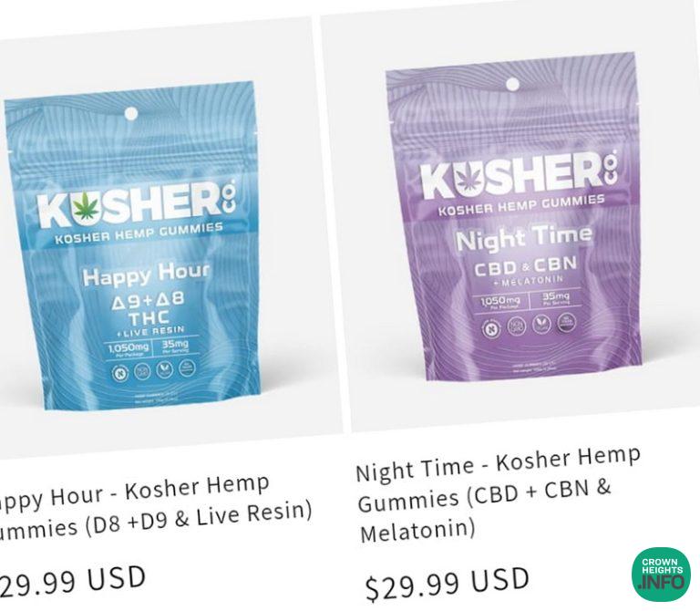Image resolution: width=700 pixels, height=611 pixels.
Task: Click the hang hole on the blue pouch
Action: click(131, 113)
